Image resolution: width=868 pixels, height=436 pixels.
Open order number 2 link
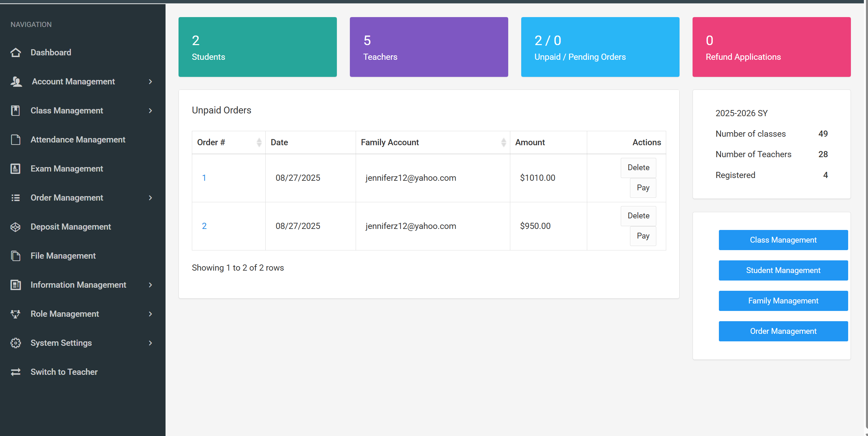click(x=204, y=226)
